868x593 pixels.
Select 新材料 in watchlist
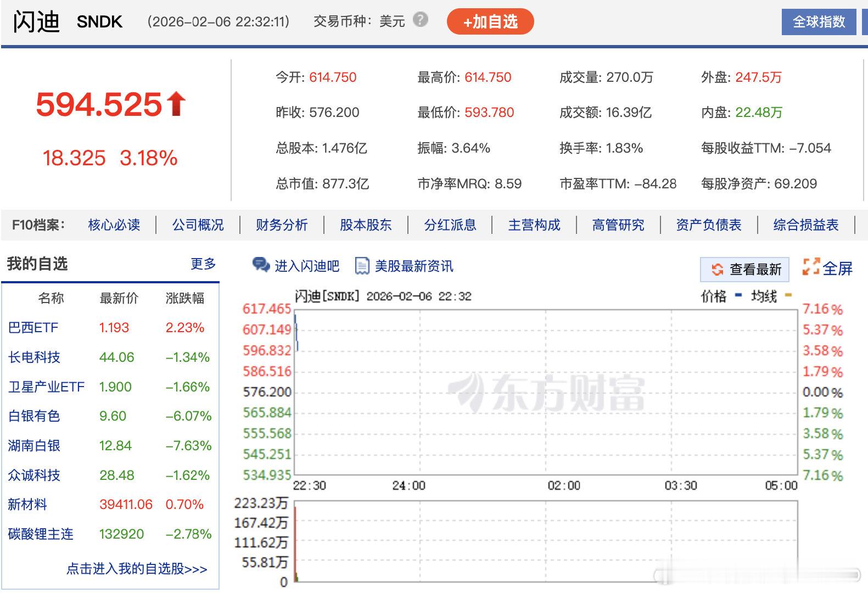(27, 505)
